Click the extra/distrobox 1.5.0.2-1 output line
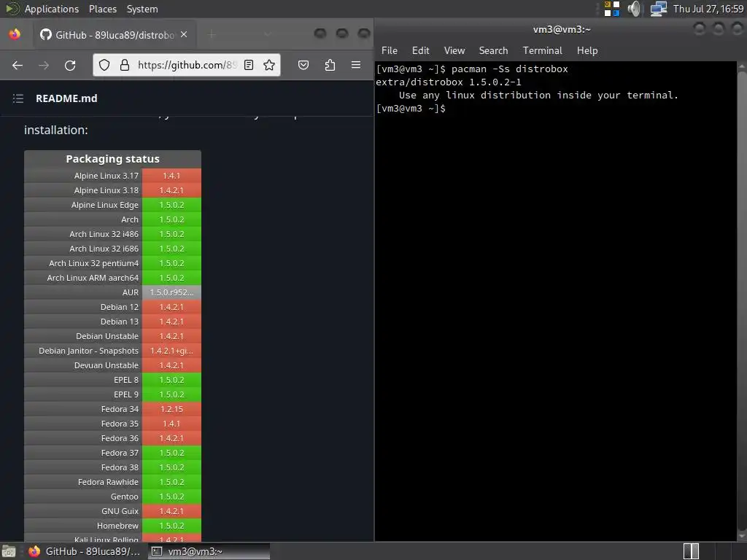 tap(449, 82)
